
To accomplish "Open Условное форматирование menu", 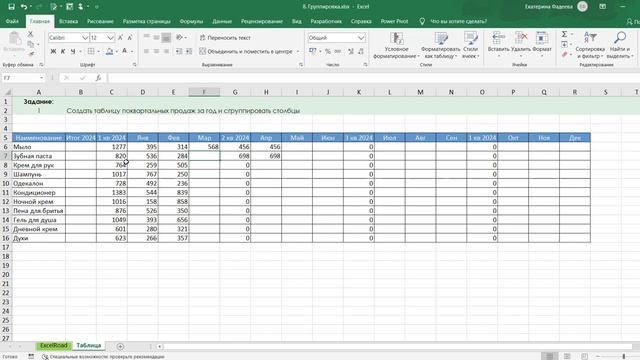I will (396, 45).
